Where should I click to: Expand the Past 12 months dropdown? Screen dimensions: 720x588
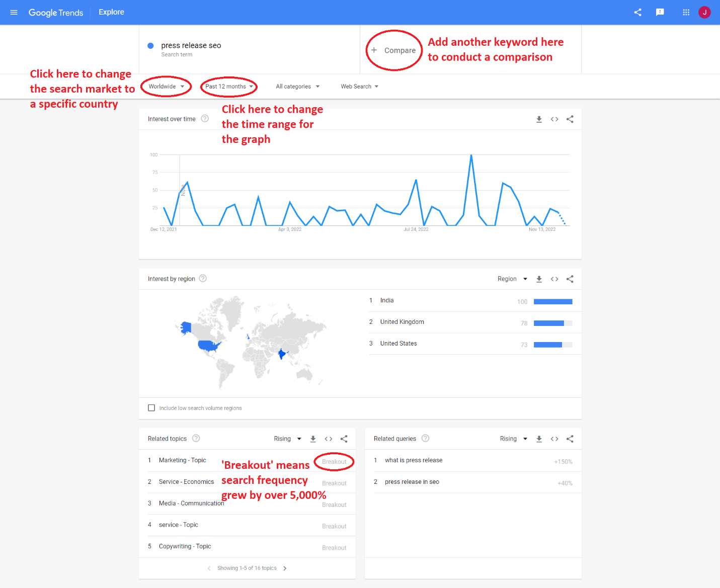coord(229,87)
